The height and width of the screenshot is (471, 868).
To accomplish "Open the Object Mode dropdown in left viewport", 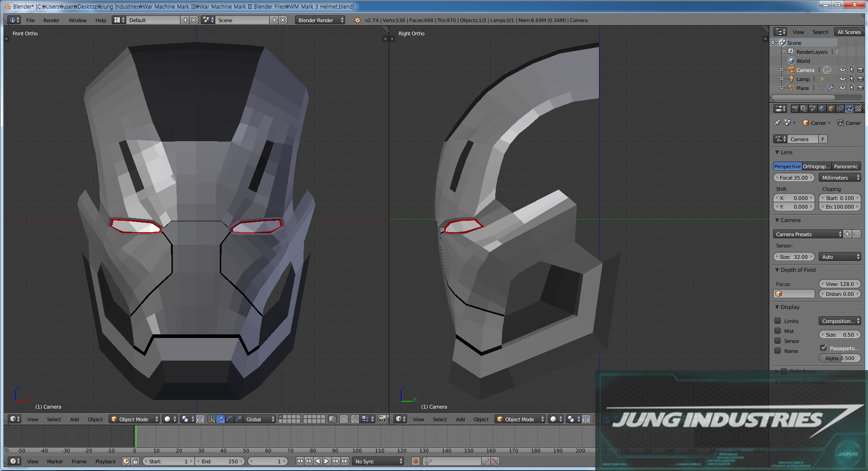I will click(135, 419).
